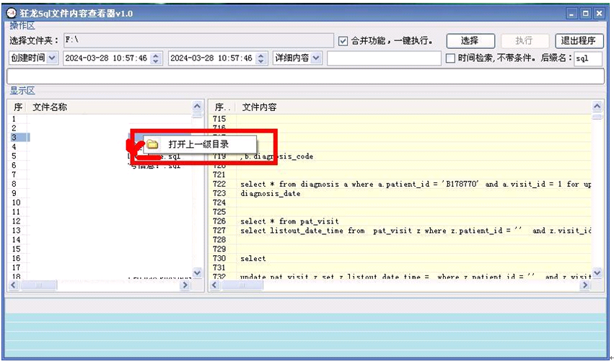Open the 创建时间 dropdown
The width and height of the screenshot is (614, 364).
[52, 58]
